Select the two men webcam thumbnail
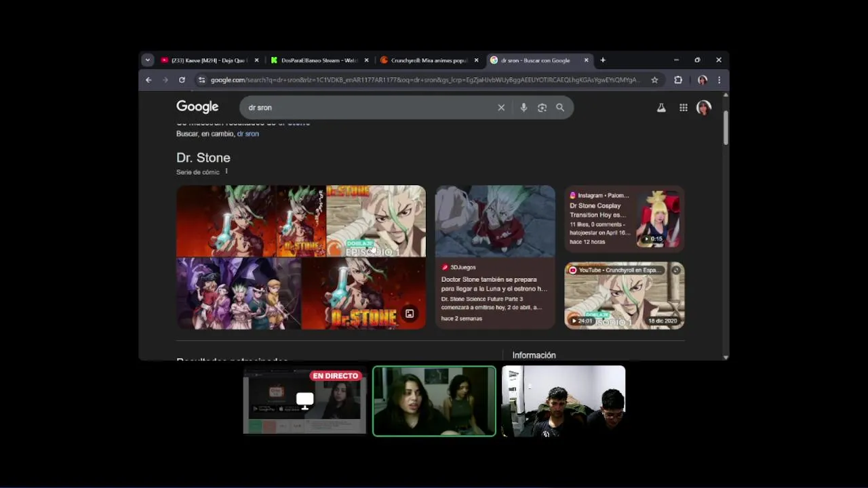Viewport: 868px width, 488px height. 564,401
